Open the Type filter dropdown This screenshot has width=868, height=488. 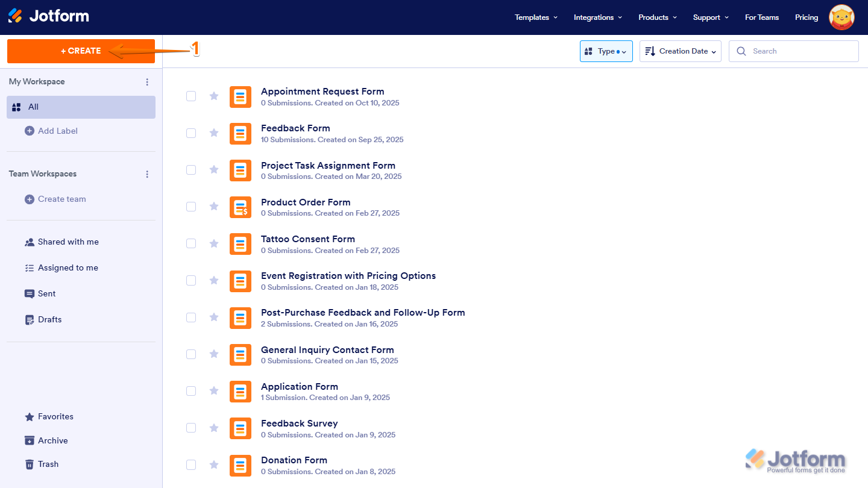click(606, 51)
